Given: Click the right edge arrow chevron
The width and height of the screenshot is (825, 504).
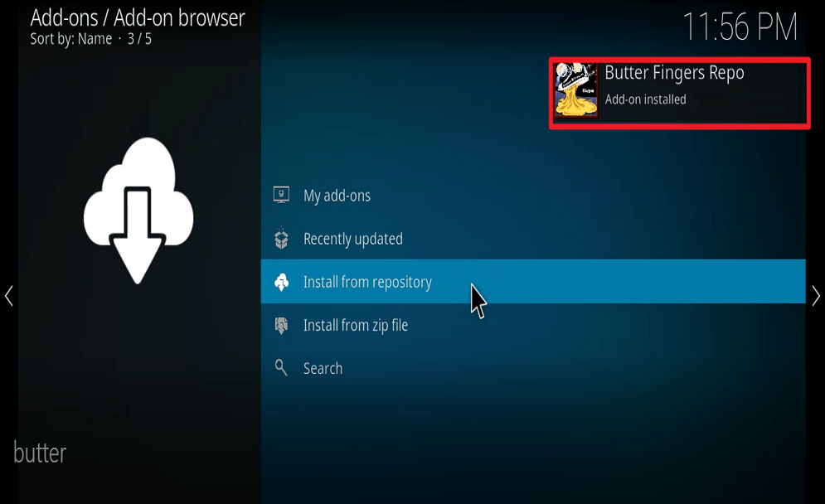Looking at the screenshot, I should (816, 296).
